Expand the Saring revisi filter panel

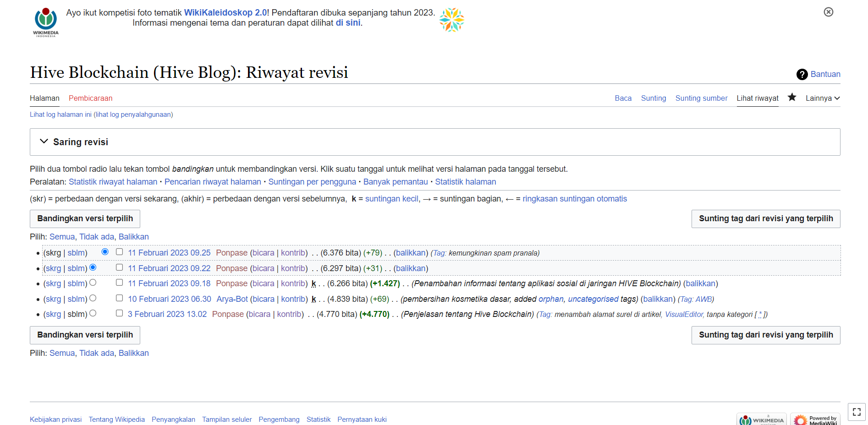click(435, 142)
